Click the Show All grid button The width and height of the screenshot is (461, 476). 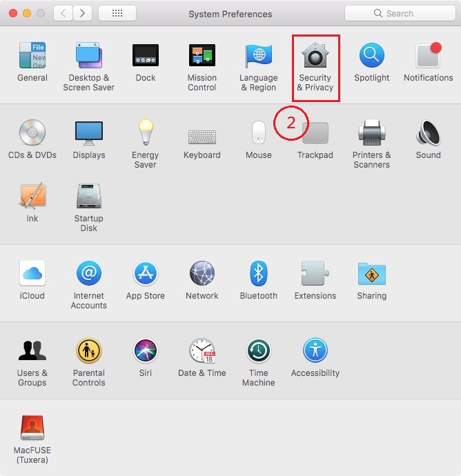pos(117,13)
